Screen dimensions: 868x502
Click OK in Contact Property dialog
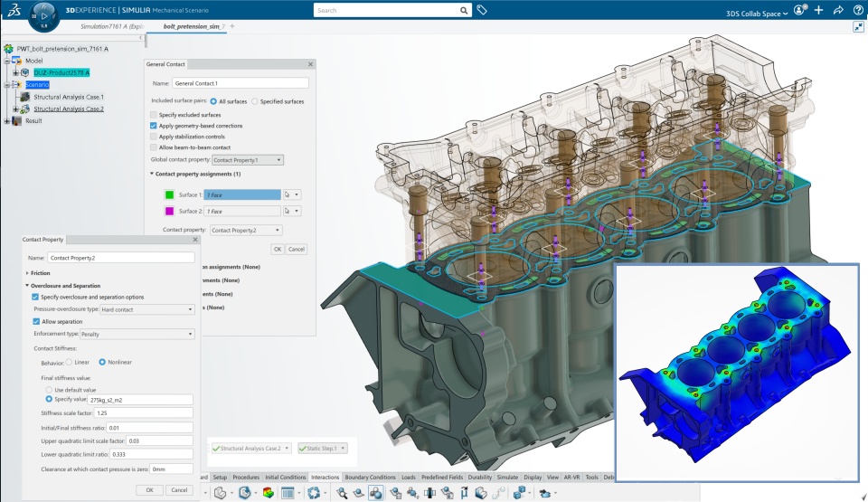(x=149, y=490)
